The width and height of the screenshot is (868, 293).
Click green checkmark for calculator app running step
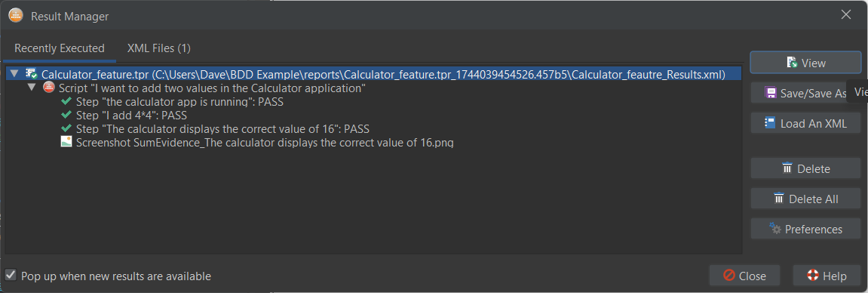66,101
